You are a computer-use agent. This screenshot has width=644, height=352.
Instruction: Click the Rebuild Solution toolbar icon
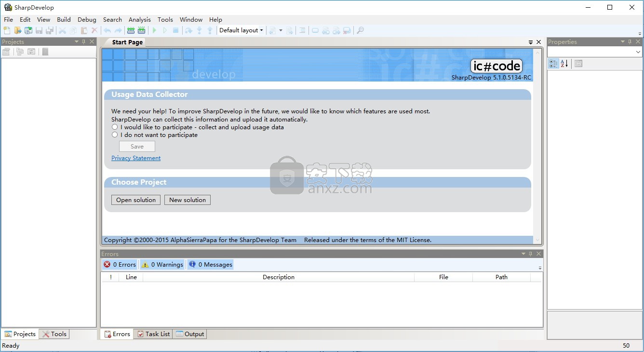[142, 30]
